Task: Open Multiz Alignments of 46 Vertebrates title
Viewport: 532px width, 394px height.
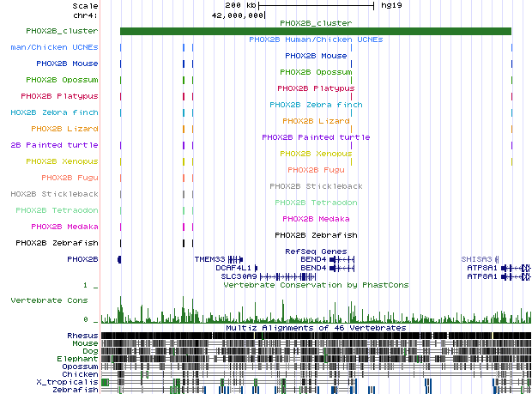Action: point(315,328)
